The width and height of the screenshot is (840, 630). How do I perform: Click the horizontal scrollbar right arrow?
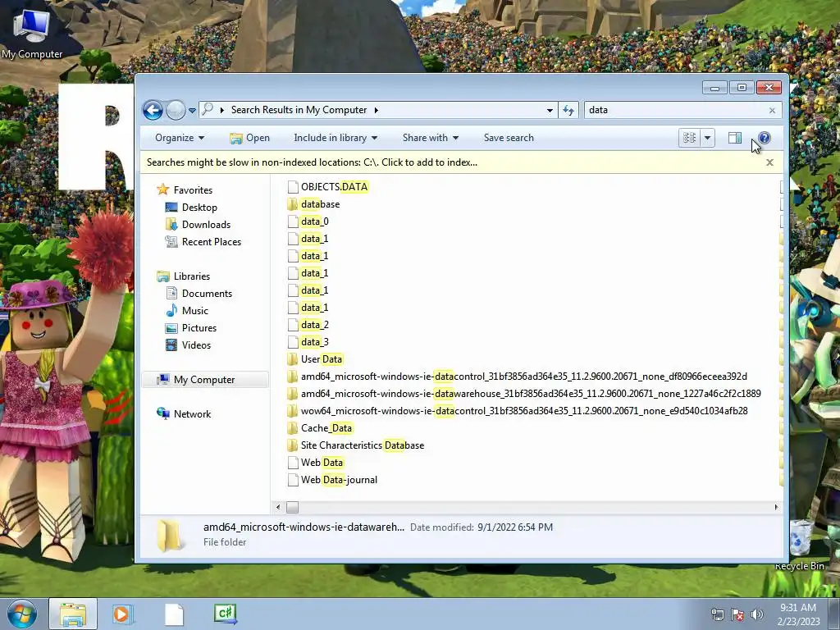(x=776, y=507)
